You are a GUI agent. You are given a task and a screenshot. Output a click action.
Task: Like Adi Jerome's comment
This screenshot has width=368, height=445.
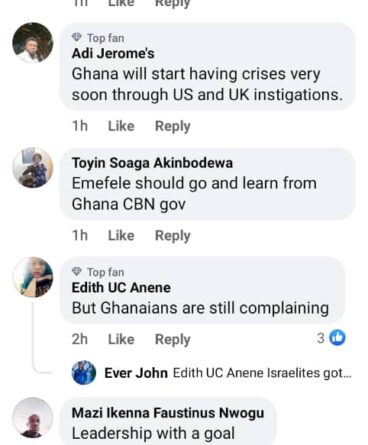coord(121,126)
